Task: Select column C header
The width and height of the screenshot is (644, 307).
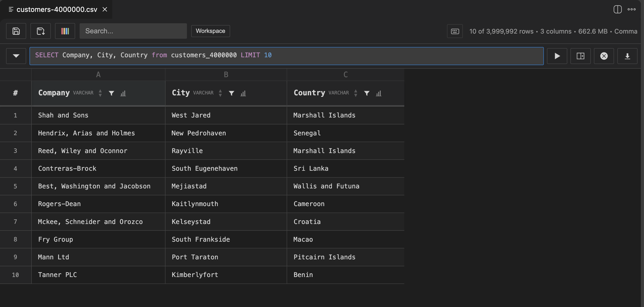Action: coord(345,75)
